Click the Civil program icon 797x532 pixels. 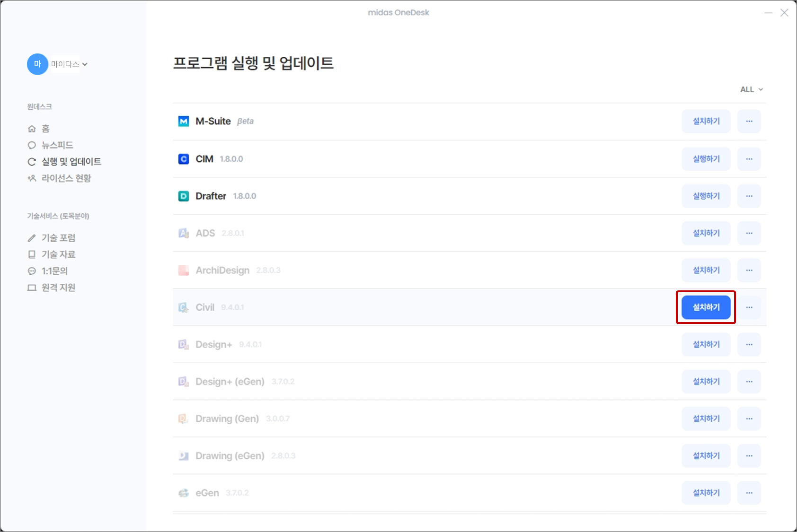[x=184, y=307]
